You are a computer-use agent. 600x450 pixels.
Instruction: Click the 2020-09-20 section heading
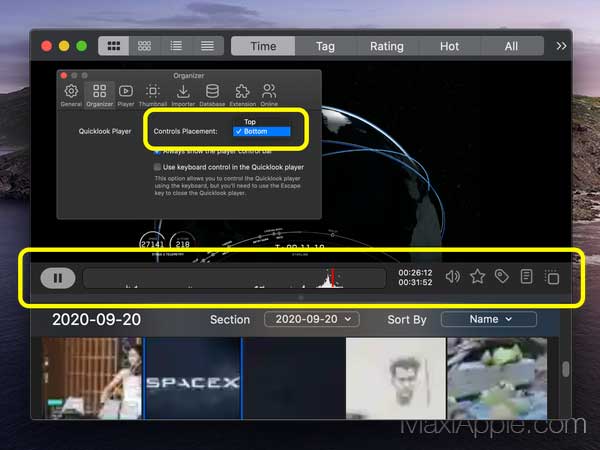pos(96,320)
